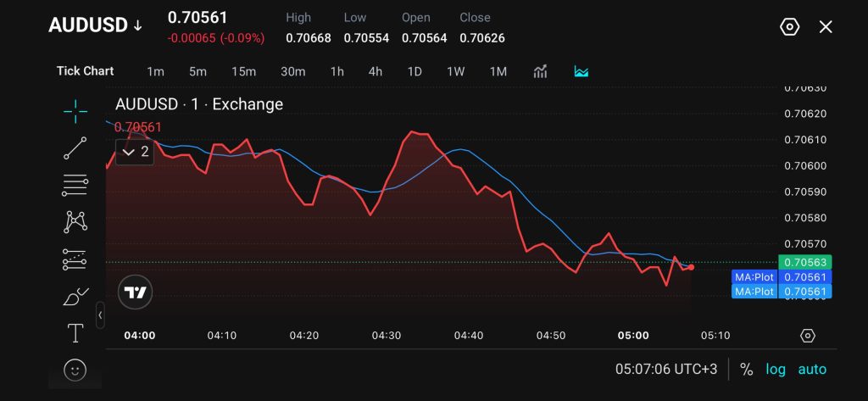Switch to 30m timeframe
This screenshot has width=868, height=401.
292,71
